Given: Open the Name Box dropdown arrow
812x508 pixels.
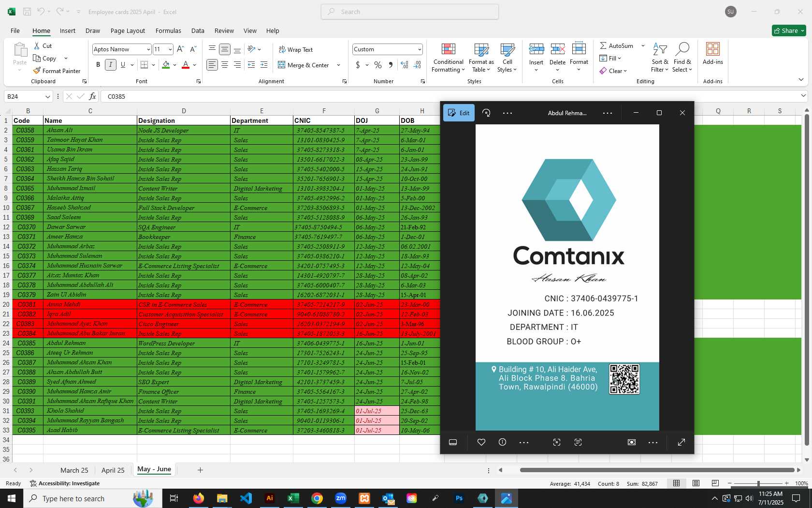Looking at the screenshot, I should [47, 96].
